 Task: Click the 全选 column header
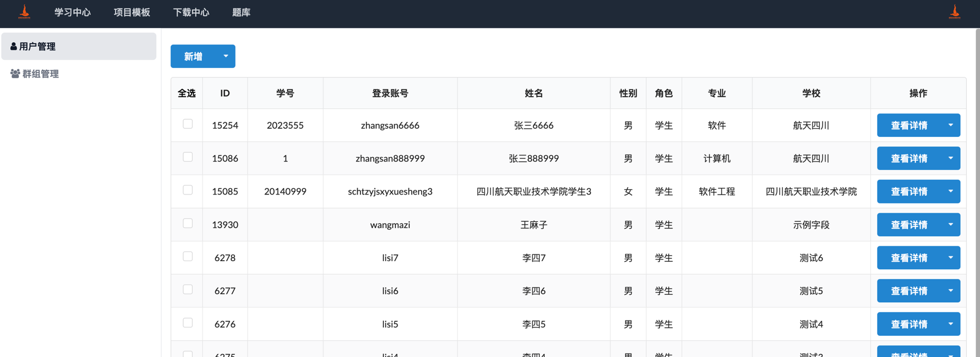(187, 93)
